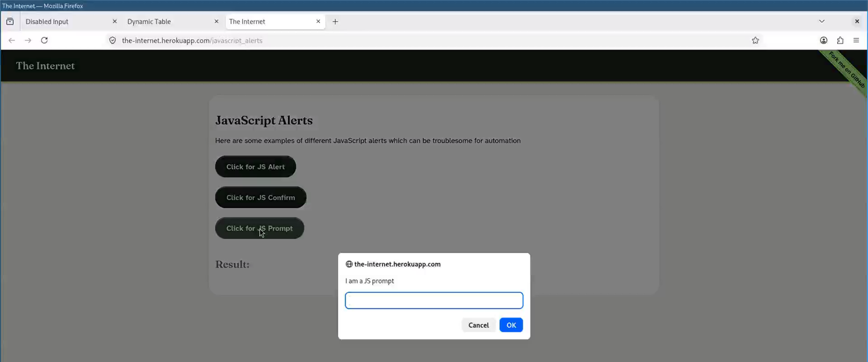This screenshot has height=362, width=868.
Task: Open the Firefox account icon
Action: coord(823,40)
